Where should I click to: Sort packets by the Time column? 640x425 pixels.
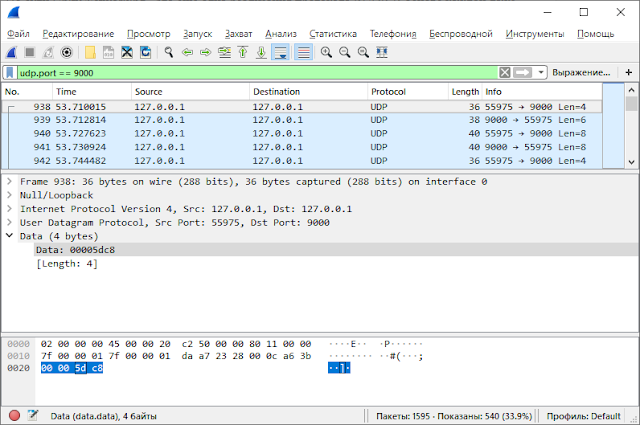click(x=92, y=92)
